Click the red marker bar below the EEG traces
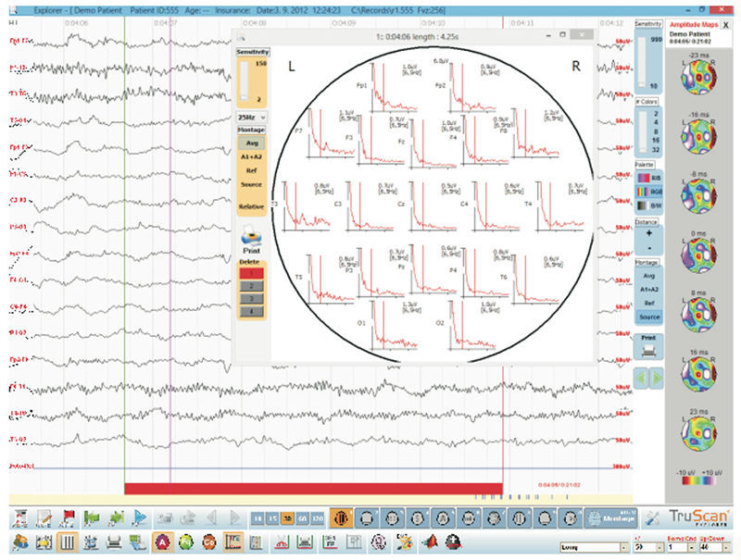Screen dimensions: 741x560 [x=315, y=485]
